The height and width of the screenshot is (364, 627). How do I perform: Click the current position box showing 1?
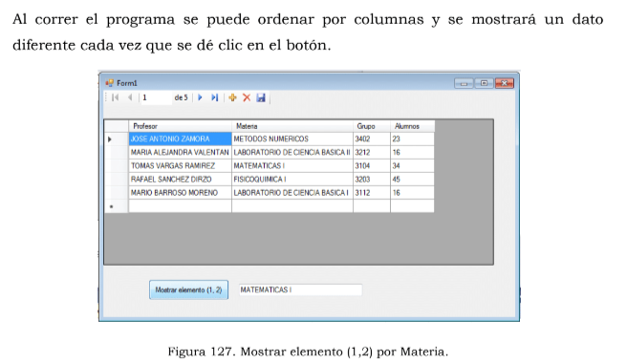point(157,97)
